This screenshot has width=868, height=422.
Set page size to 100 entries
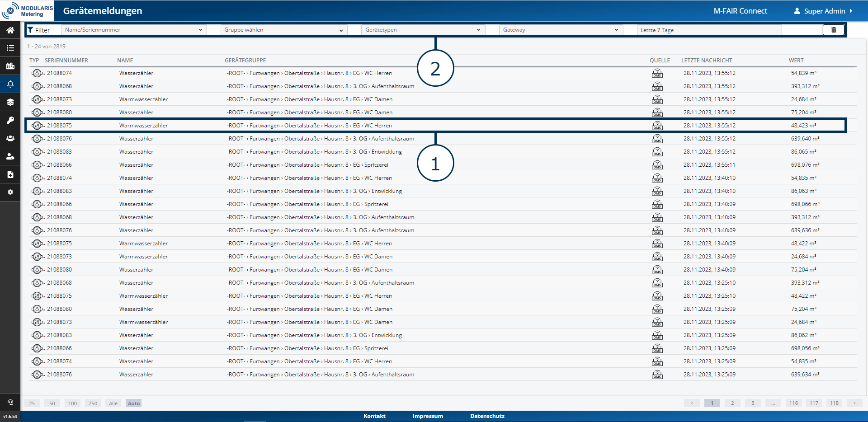coord(72,403)
